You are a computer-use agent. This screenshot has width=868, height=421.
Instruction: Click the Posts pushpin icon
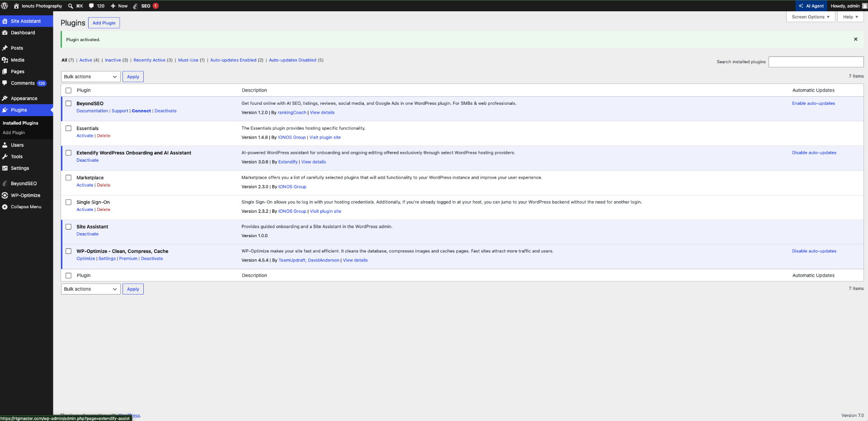[x=5, y=48]
